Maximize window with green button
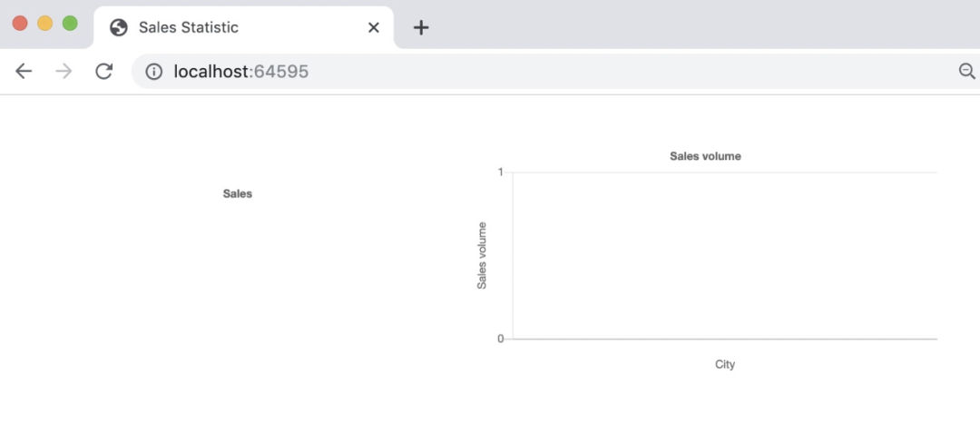 click(70, 24)
